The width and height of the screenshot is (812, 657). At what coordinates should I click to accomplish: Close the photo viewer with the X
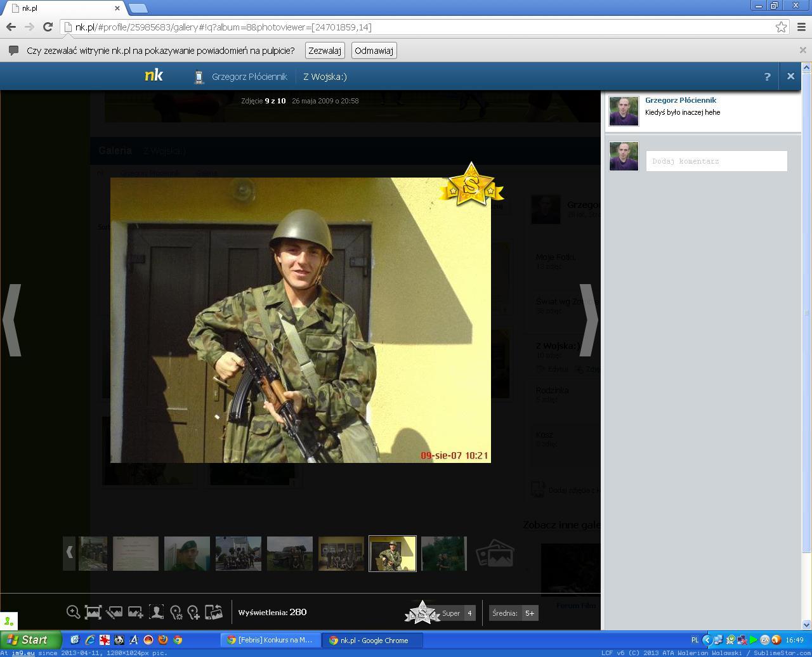click(790, 76)
